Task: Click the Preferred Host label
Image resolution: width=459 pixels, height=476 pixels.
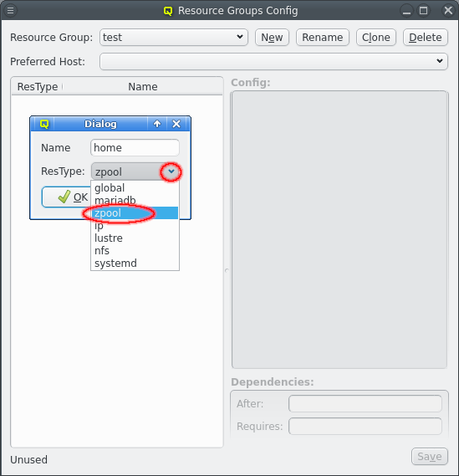Action: pos(48,62)
